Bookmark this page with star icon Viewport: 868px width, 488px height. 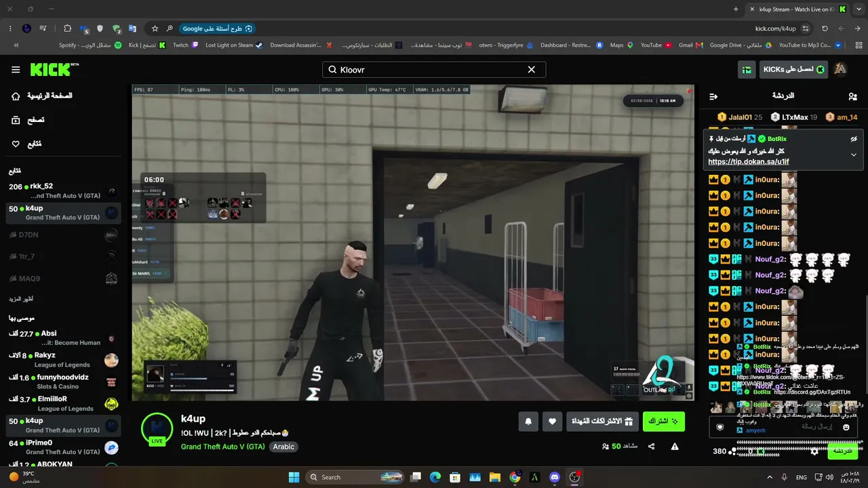click(x=155, y=28)
